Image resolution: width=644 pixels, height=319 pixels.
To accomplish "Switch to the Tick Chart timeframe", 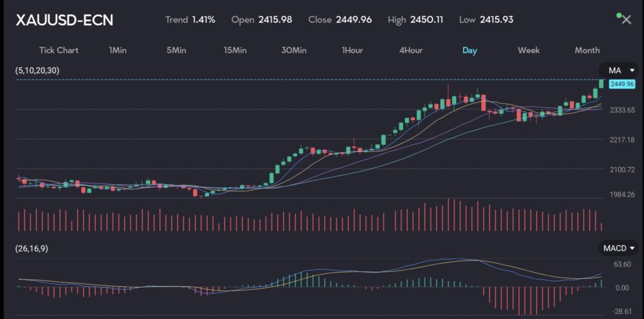I will [58, 50].
